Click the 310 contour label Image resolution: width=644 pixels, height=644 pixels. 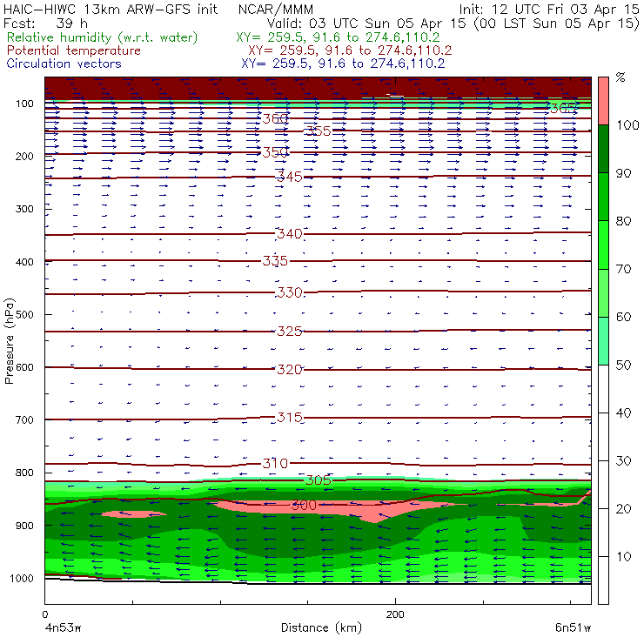[275, 464]
